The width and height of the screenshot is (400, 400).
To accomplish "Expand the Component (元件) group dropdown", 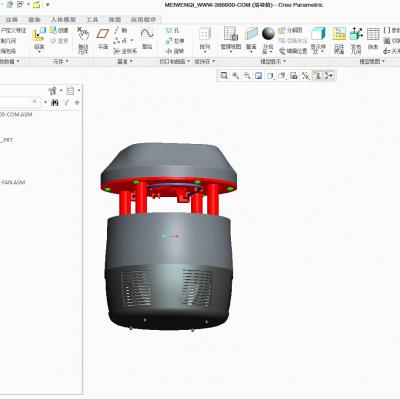I will (61, 61).
